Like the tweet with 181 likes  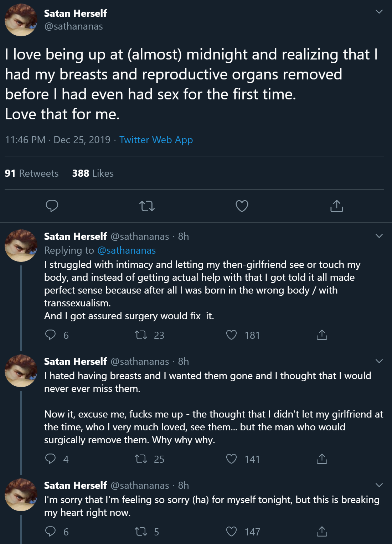(x=232, y=335)
